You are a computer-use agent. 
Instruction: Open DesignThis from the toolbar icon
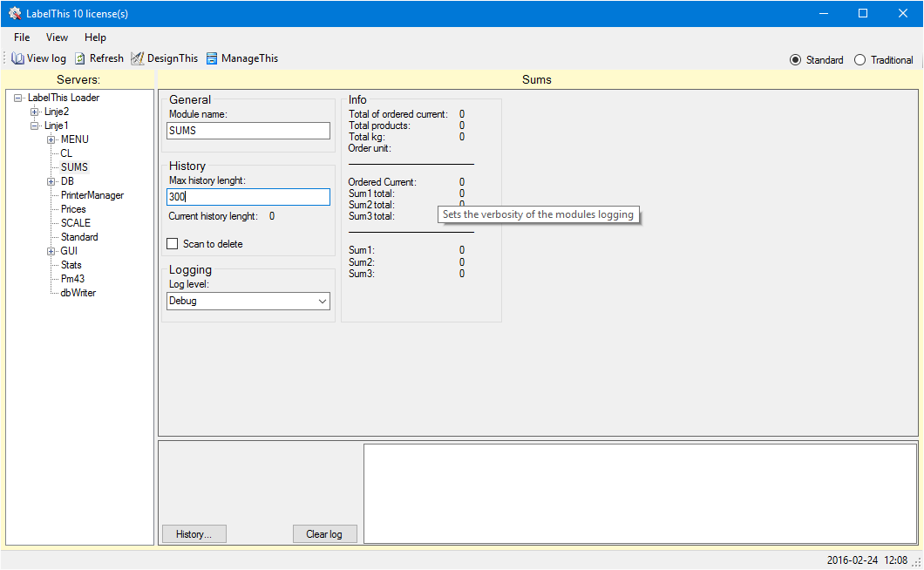(x=138, y=58)
